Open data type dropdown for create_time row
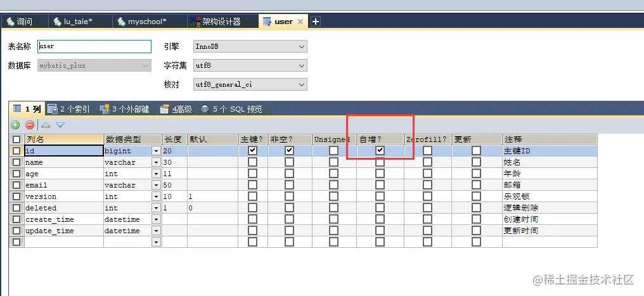This screenshot has width=644, height=296. point(156,219)
